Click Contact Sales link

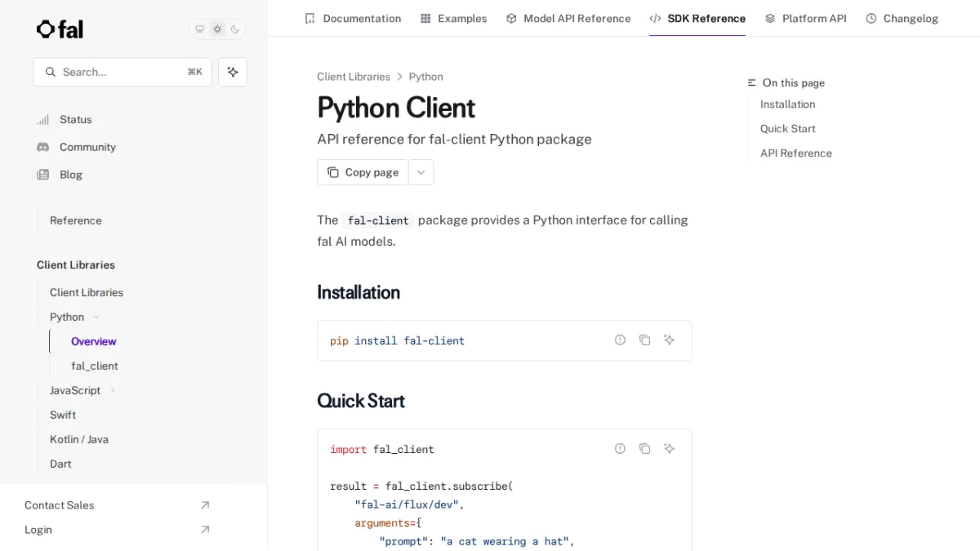pos(60,505)
